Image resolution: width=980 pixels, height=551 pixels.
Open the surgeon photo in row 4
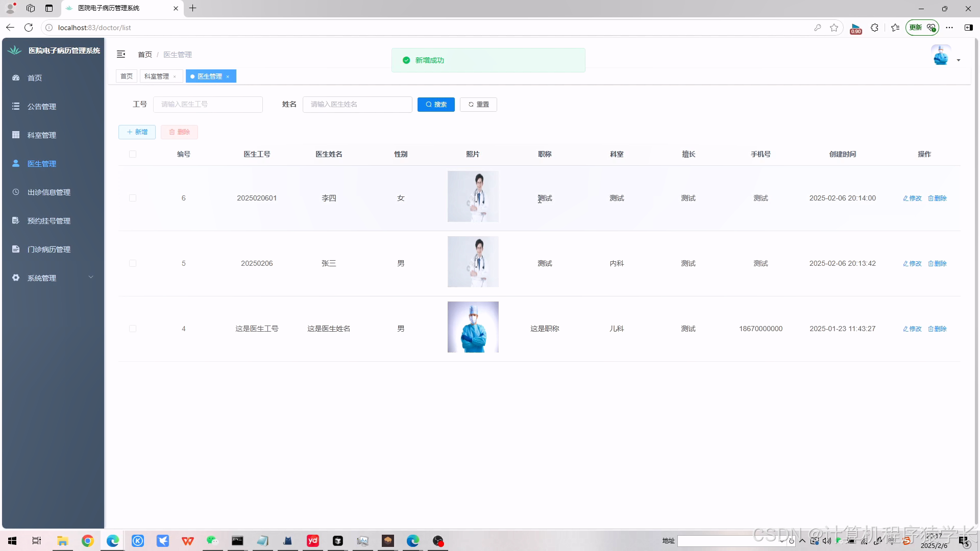(473, 327)
